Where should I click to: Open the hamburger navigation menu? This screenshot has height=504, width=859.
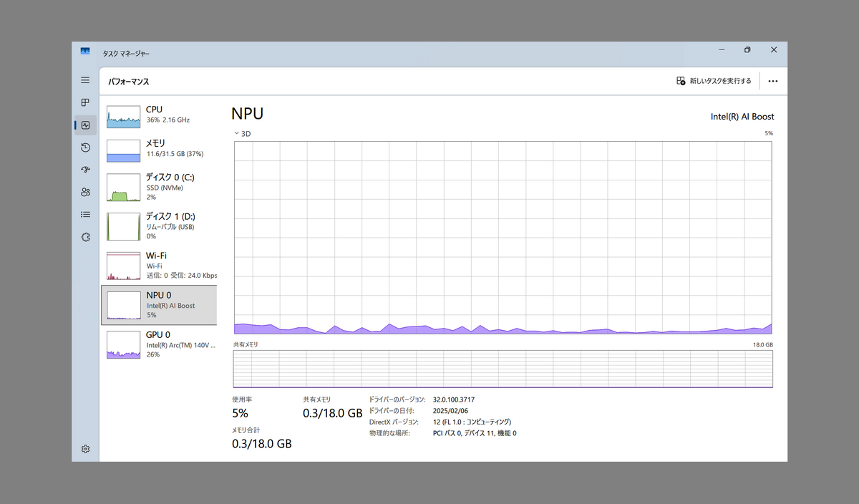click(x=85, y=80)
